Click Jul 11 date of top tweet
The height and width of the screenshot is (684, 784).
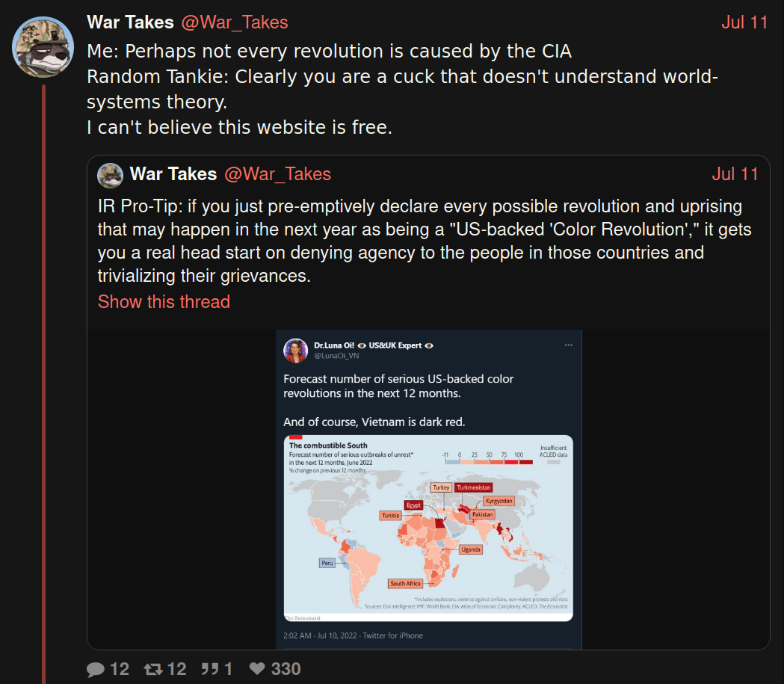[x=744, y=22]
